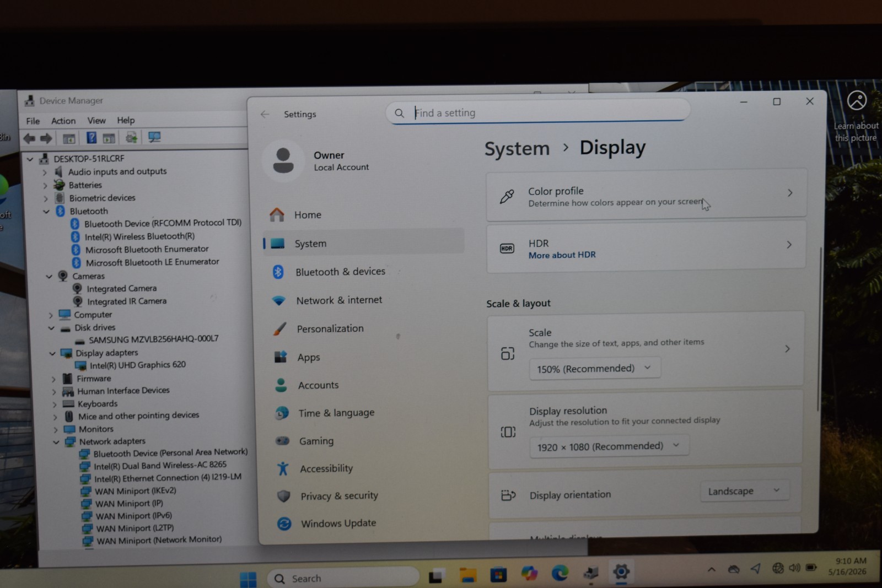Open Color profile settings

pos(647,195)
